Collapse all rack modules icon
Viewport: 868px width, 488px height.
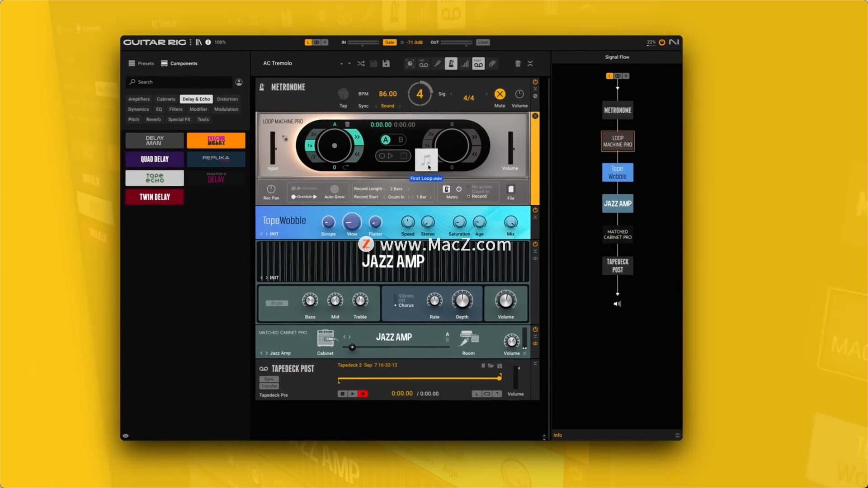[530, 64]
